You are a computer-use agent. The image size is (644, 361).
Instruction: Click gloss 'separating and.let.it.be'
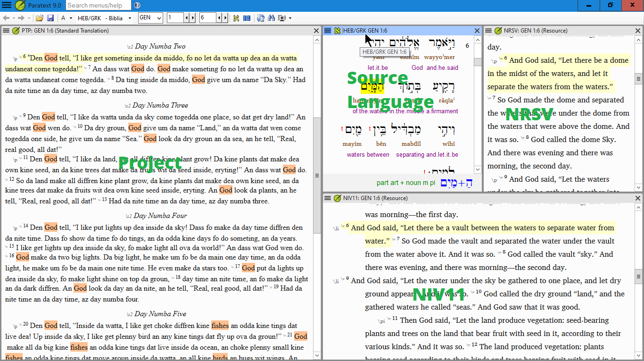pyautogui.click(x=427, y=154)
